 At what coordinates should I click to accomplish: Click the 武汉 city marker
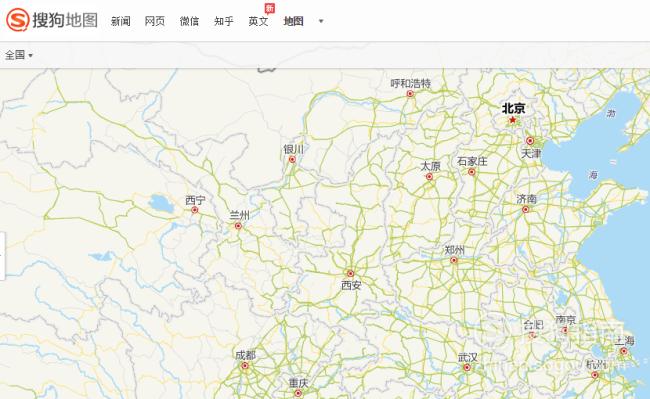pyautogui.click(x=467, y=368)
